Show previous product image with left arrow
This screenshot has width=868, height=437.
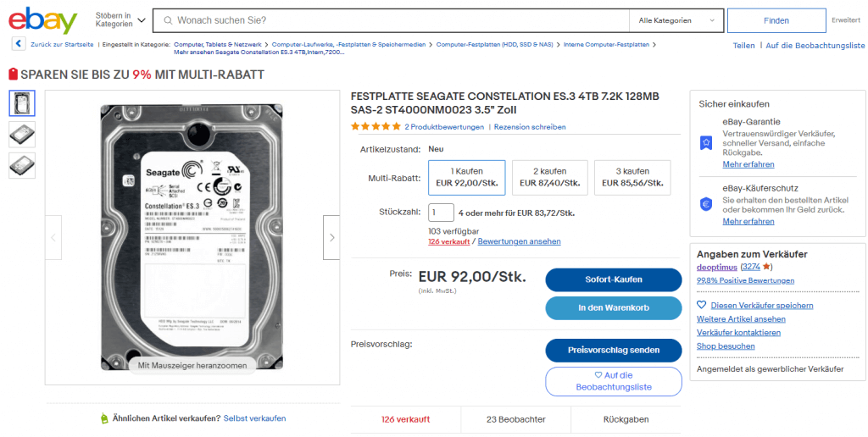[53, 238]
